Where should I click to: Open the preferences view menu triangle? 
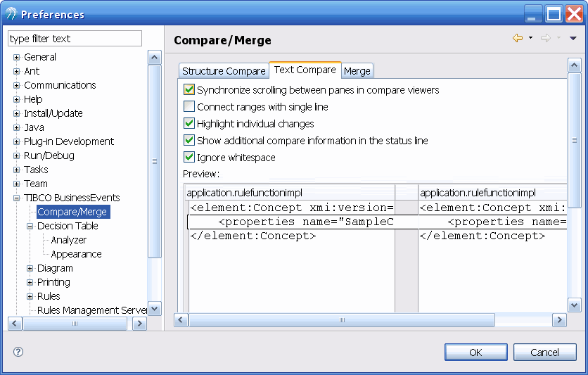(573, 39)
